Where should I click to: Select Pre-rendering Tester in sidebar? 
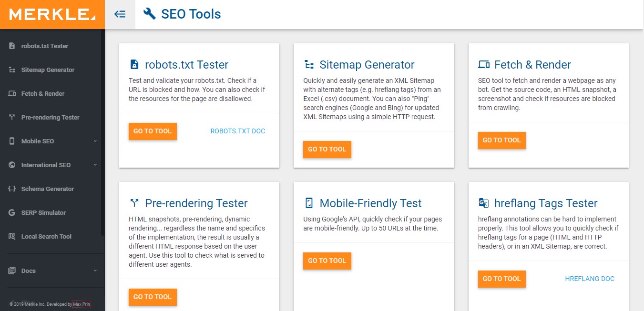pyautogui.click(x=51, y=117)
